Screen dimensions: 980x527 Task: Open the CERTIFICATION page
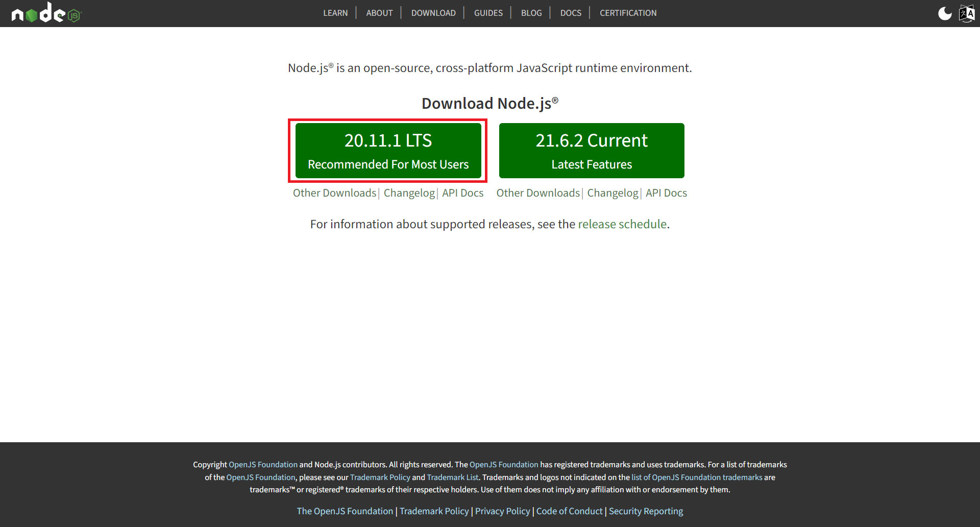(x=628, y=13)
